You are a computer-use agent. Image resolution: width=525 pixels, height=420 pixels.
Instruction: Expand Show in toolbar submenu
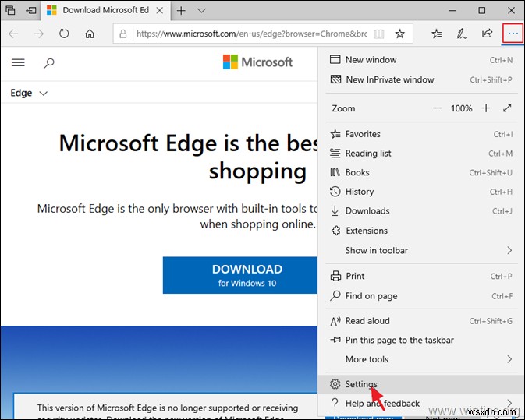coord(421,250)
